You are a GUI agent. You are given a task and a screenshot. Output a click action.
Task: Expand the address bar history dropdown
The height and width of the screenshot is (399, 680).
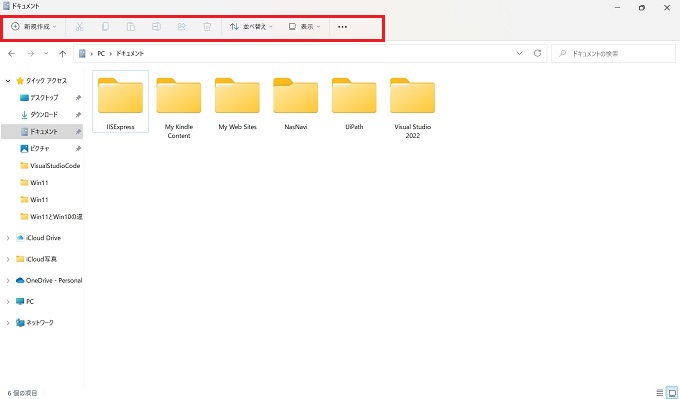[519, 53]
